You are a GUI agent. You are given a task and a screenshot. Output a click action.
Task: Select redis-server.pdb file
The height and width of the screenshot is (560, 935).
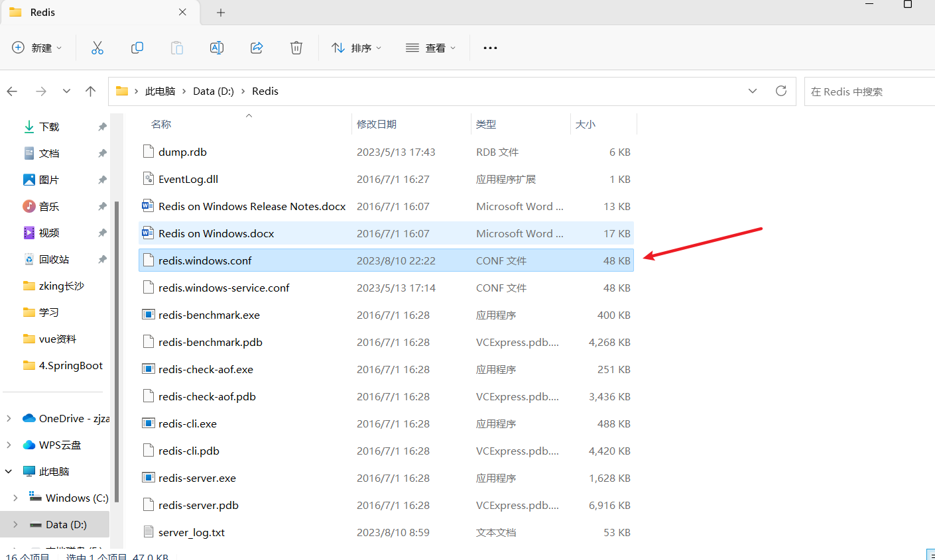point(386,505)
